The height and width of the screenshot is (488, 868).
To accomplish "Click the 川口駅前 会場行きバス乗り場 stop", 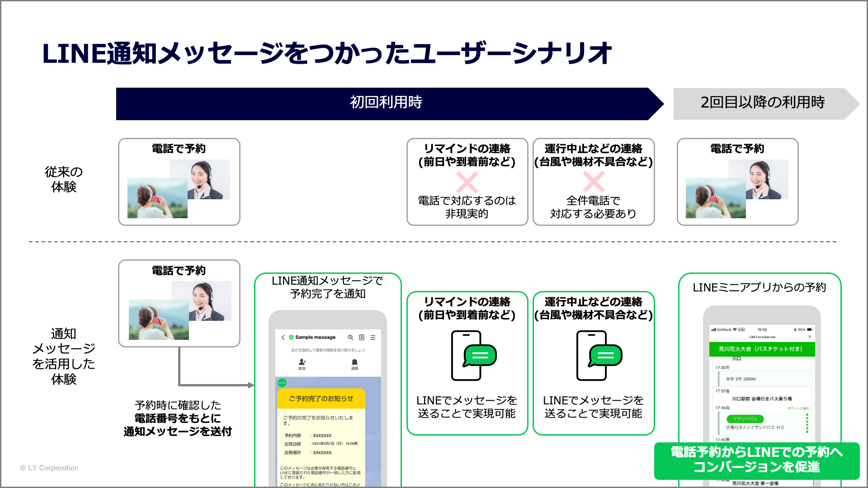I will pyautogui.click(x=762, y=399).
